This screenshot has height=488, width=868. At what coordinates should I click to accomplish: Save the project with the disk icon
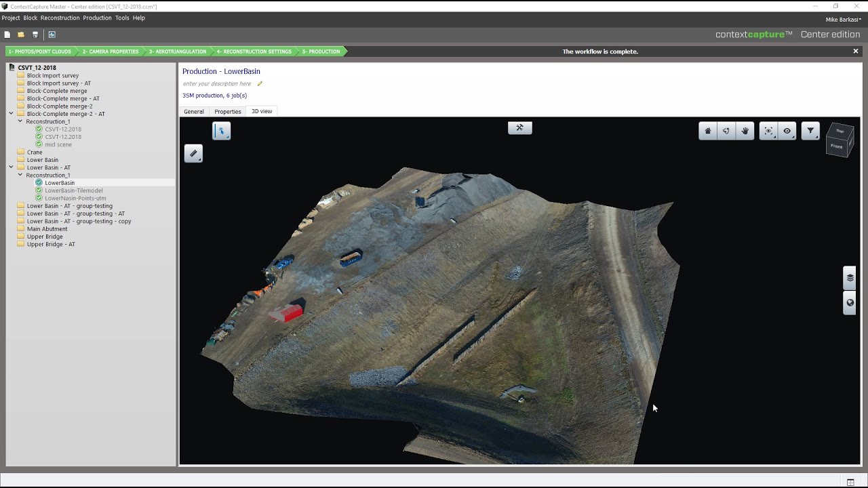pos(35,35)
